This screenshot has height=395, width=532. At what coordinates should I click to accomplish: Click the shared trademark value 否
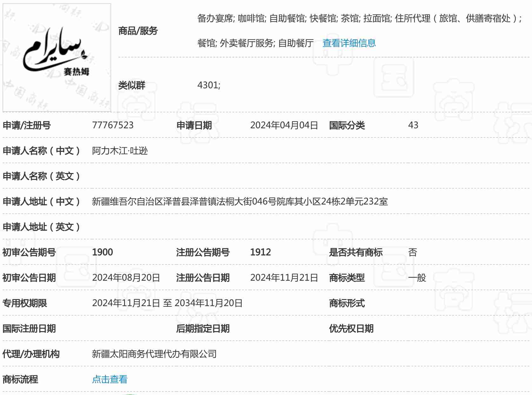click(413, 252)
